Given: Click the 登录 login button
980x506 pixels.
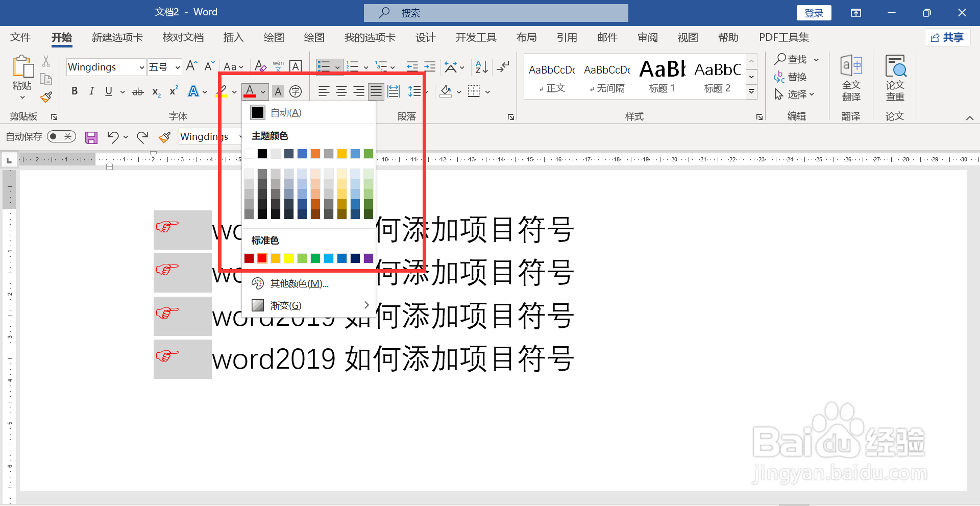Looking at the screenshot, I should pyautogui.click(x=814, y=13).
